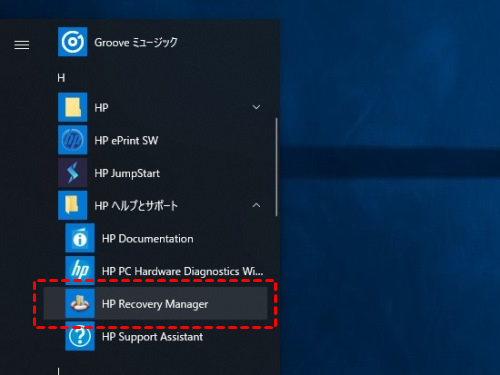The image size is (500, 375).
Task: Launch HP Recovery Manager label
Action: pyautogui.click(x=155, y=304)
